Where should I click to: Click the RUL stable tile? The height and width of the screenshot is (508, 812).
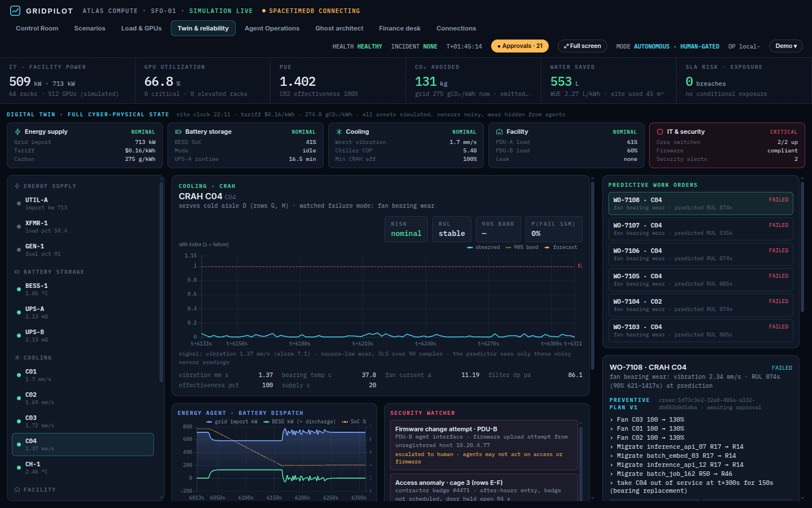[x=452, y=229]
